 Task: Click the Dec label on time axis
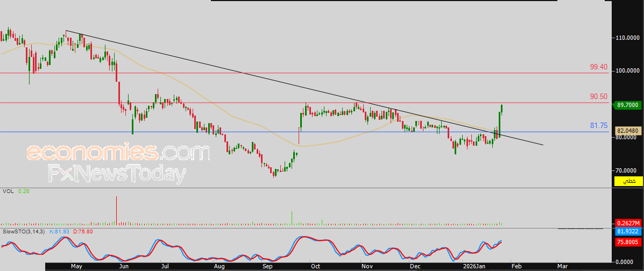(x=415, y=267)
